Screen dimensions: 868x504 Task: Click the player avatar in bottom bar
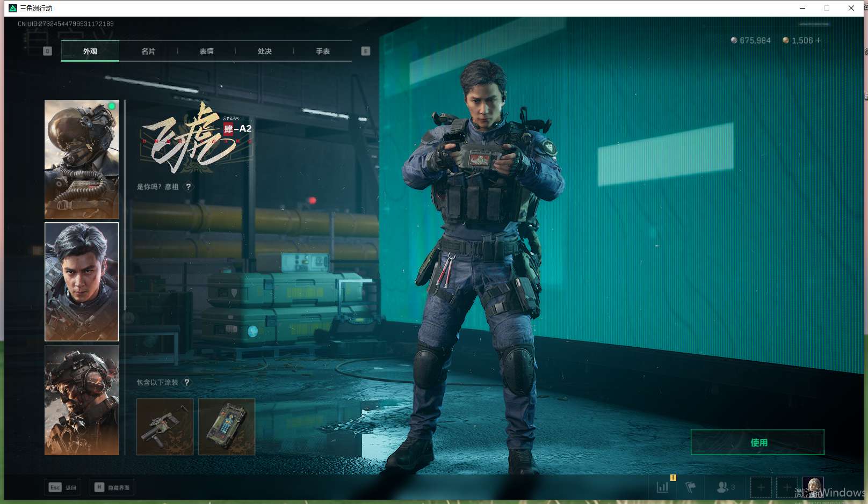click(x=813, y=487)
